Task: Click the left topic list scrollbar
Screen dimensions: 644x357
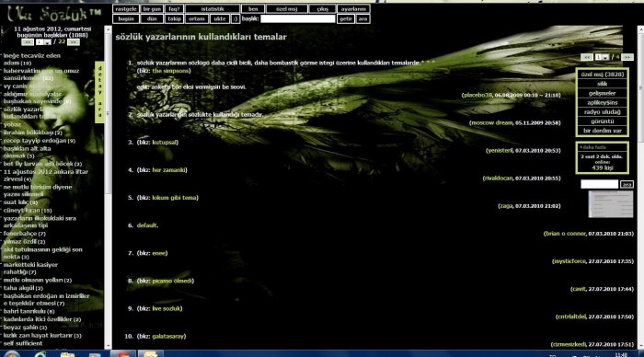Action: (108, 187)
